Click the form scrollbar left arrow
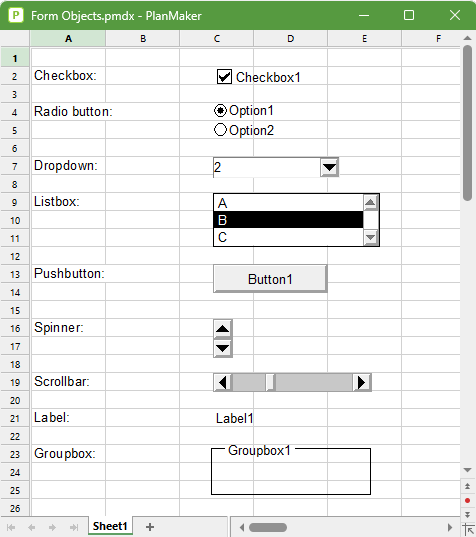 click(x=223, y=382)
